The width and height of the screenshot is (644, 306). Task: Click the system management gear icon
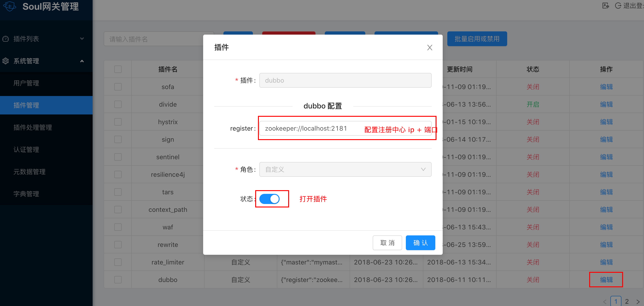pyautogui.click(x=6, y=61)
